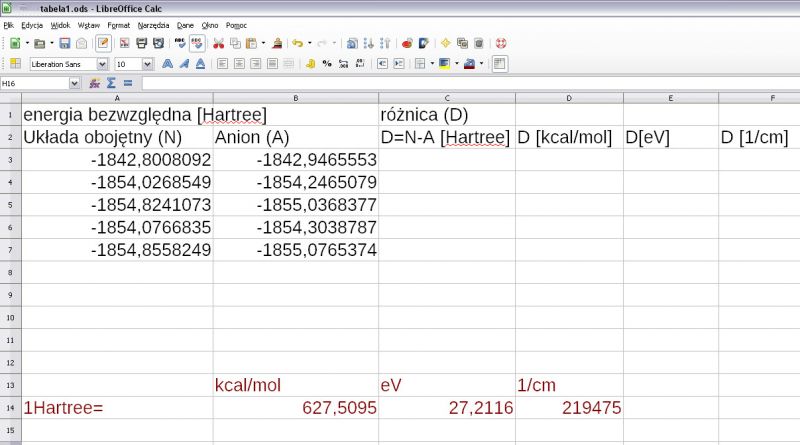Toggle Edit File mode icon

tap(103, 43)
